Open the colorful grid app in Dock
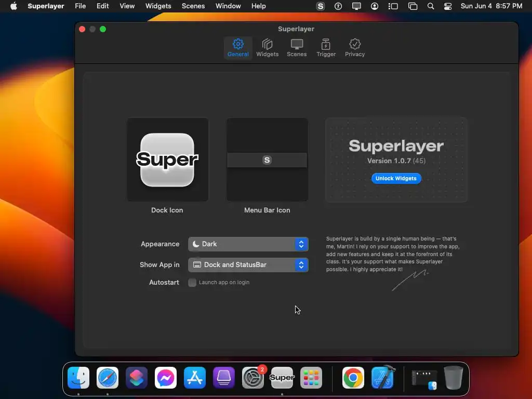 point(311,378)
